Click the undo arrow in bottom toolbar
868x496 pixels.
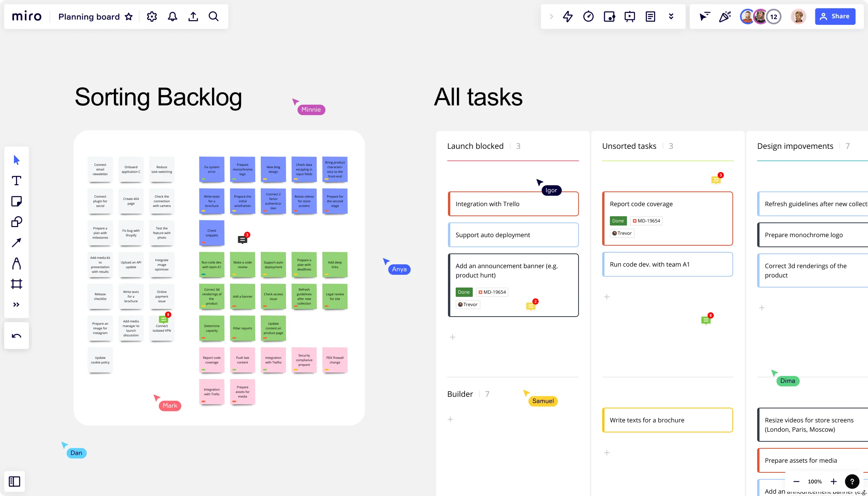pos(16,335)
